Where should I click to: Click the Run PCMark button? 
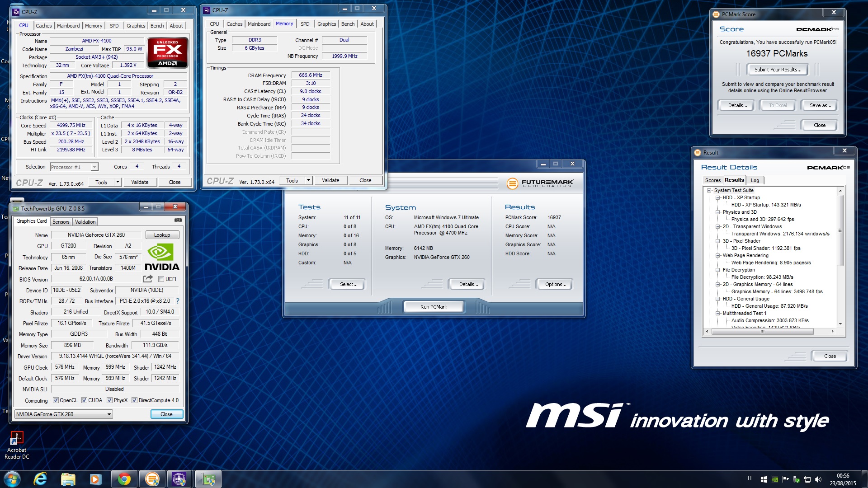(x=434, y=307)
